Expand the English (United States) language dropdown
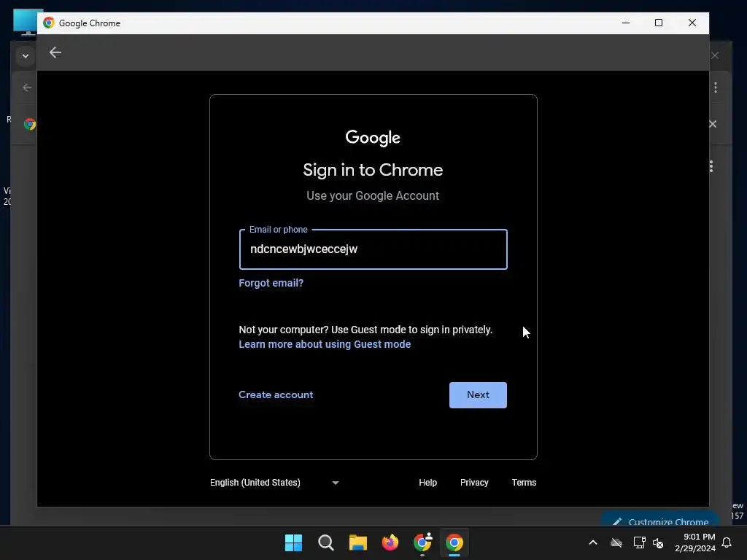Screen dimensions: 747x560 [274, 483]
